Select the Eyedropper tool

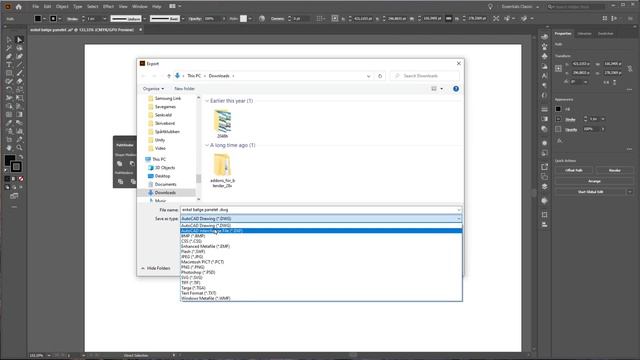[x=9, y=123]
